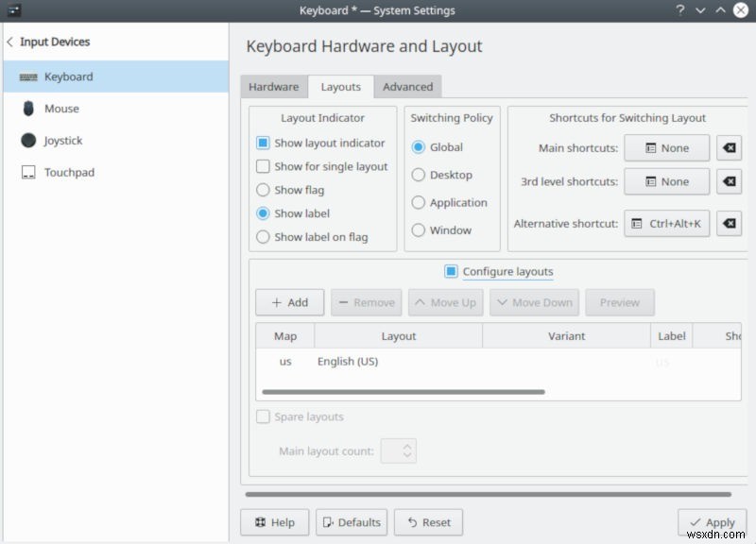Reset keyboard settings changes

[429, 522]
